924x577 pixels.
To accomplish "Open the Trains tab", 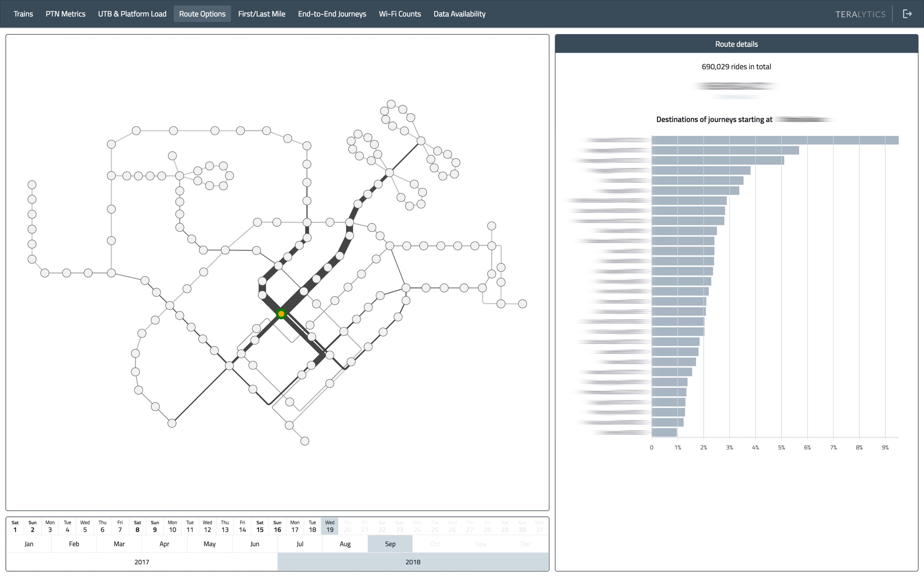I will 23,14.
